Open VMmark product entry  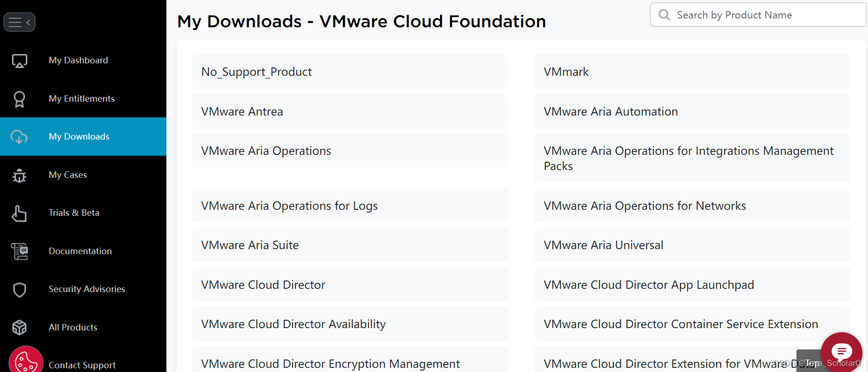pos(692,72)
